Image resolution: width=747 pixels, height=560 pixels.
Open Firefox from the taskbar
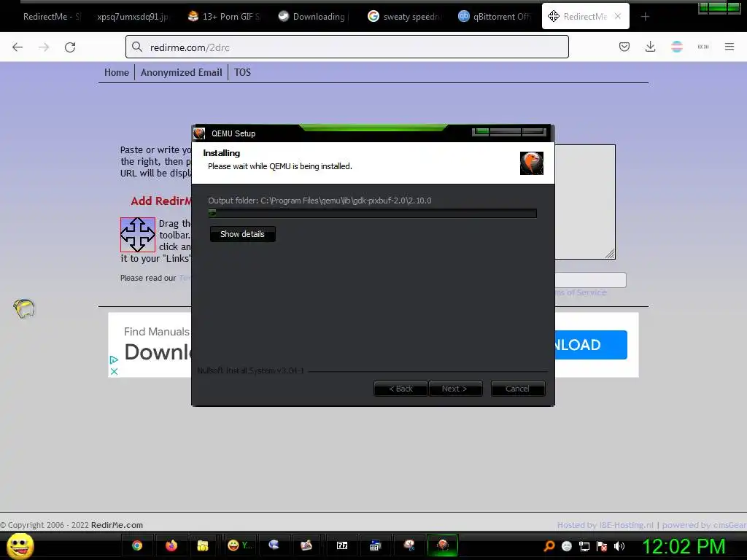coord(171,545)
